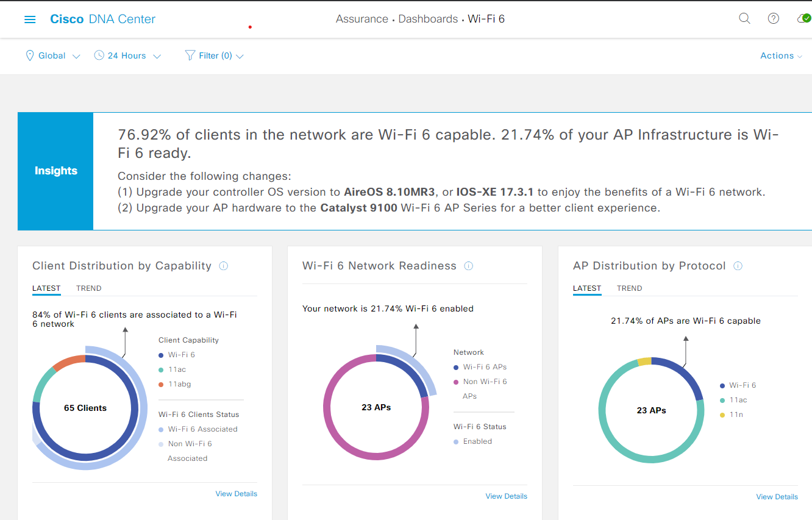Open the Actions dropdown menu

(x=780, y=55)
